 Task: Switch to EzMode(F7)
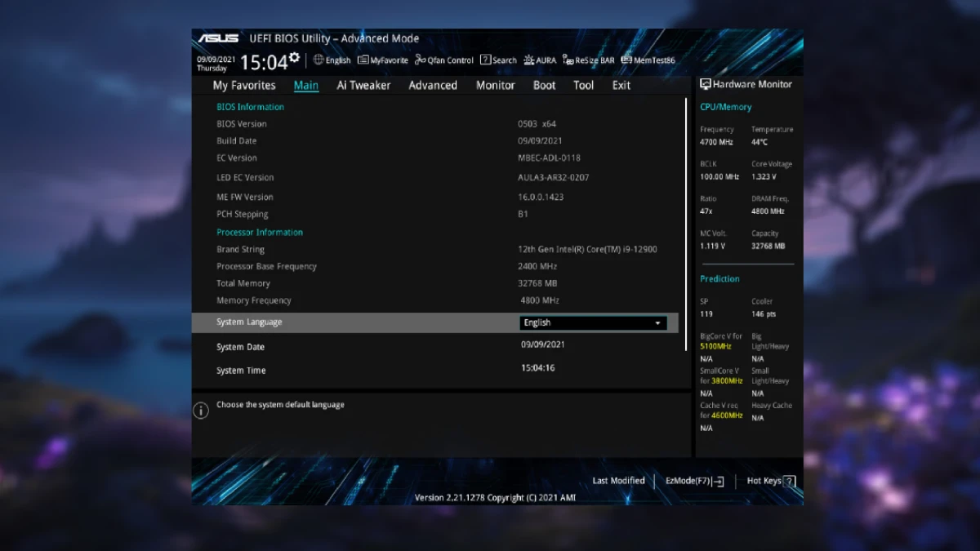pos(694,481)
